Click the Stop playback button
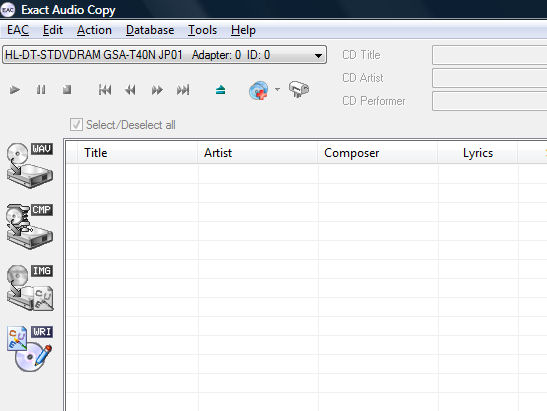 point(67,90)
